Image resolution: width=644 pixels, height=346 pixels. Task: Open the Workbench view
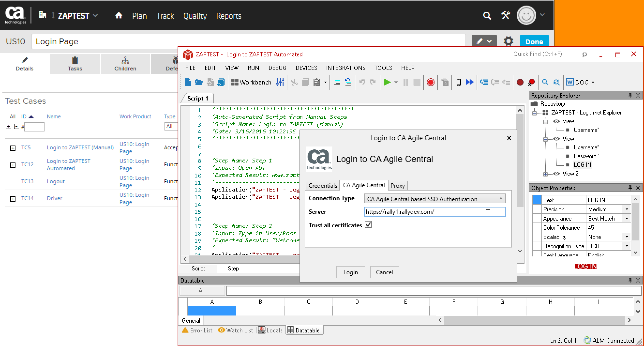251,82
